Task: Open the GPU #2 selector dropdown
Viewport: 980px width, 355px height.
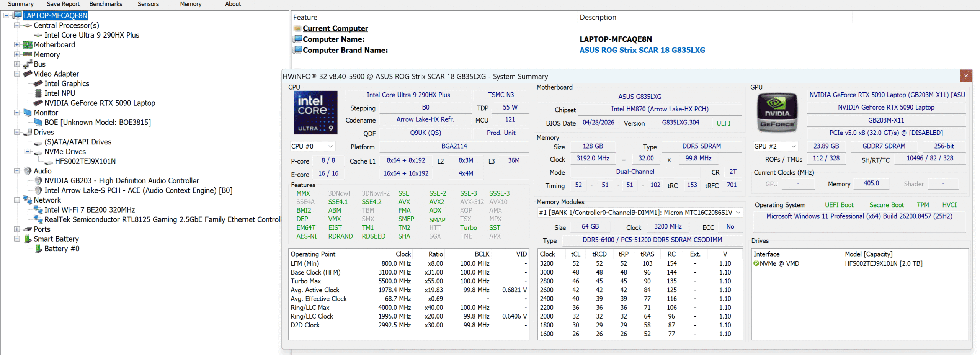Action: pyautogui.click(x=776, y=146)
